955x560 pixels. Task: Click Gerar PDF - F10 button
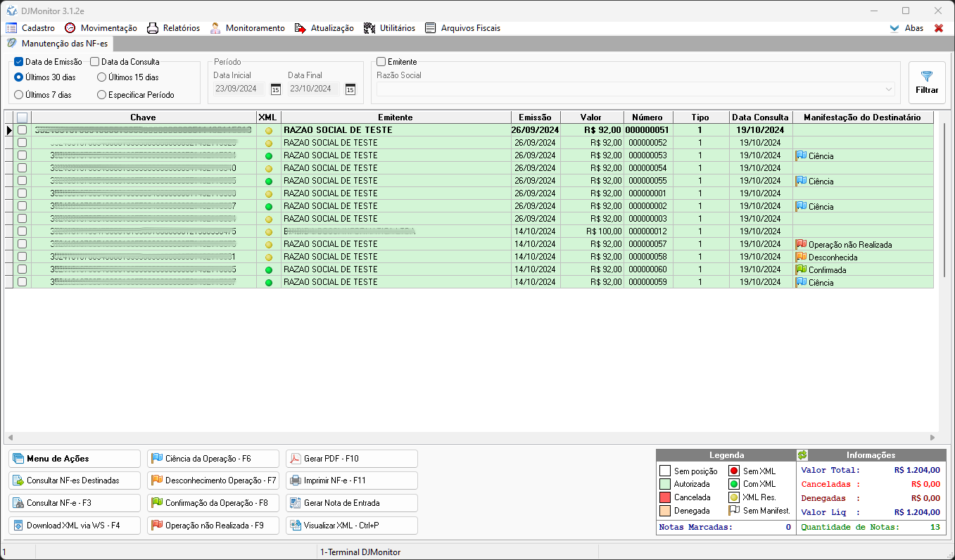[352, 459]
